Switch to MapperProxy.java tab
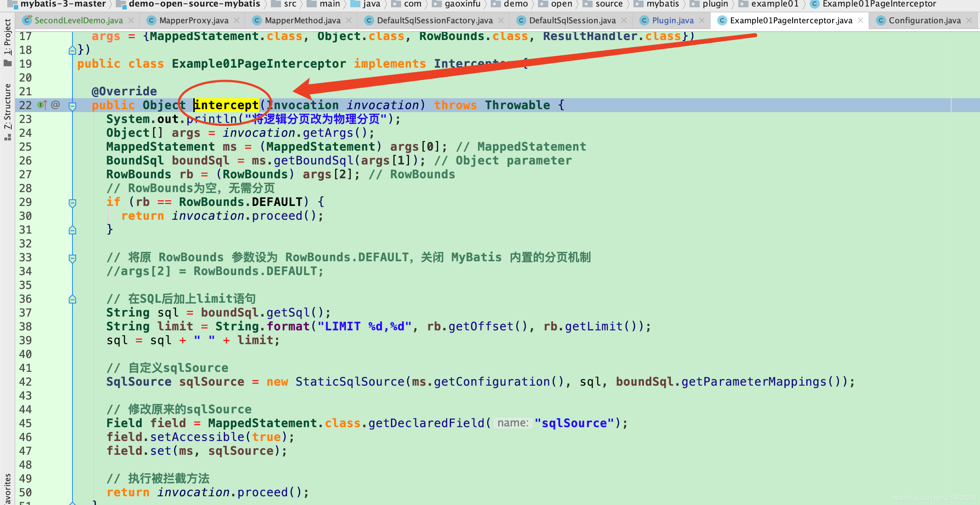 tap(194, 20)
